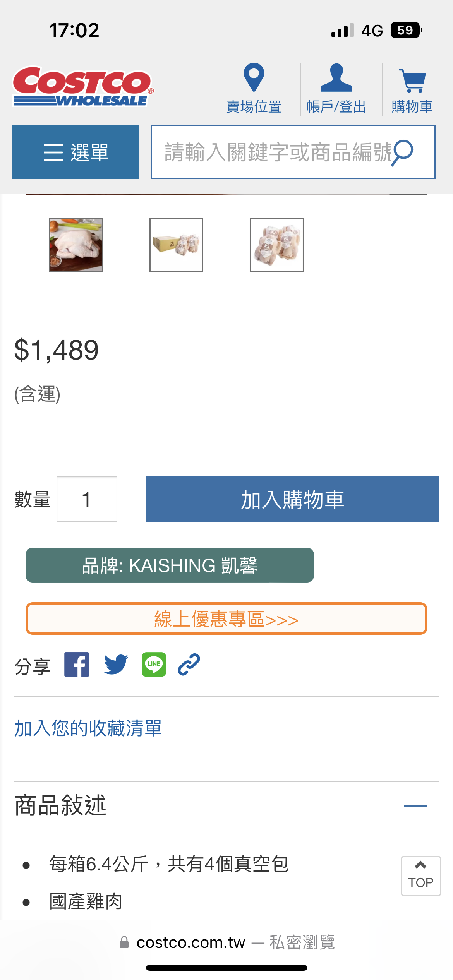This screenshot has width=453, height=980.
Task: Jump back with the TOP button
Action: point(421,876)
